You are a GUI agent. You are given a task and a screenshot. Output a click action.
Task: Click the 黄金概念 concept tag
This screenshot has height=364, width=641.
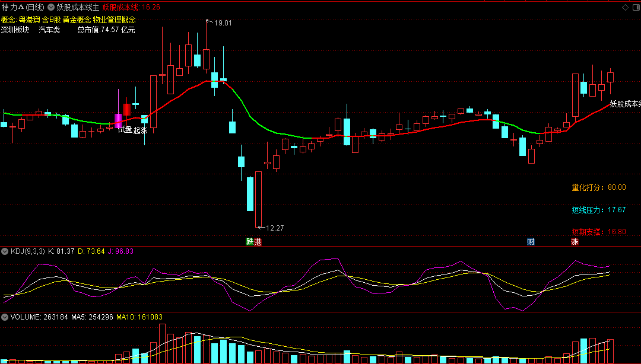pyautogui.click(x=77, y=20)
